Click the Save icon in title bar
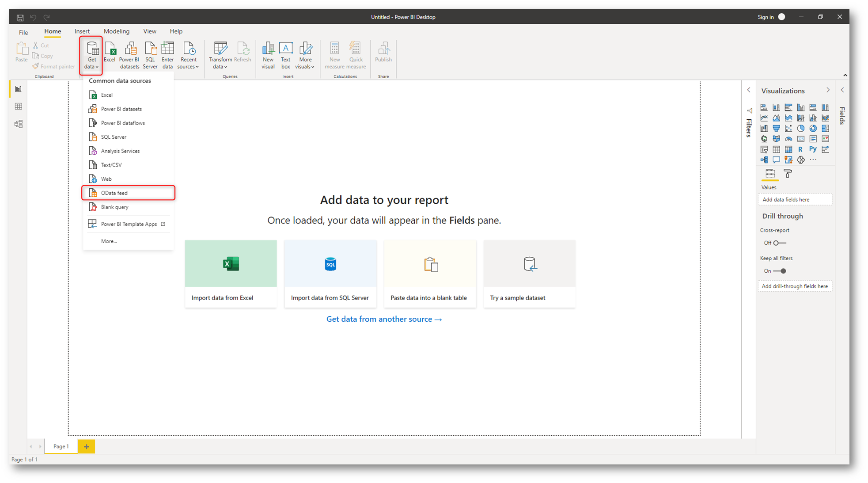 tap(20, 17)
